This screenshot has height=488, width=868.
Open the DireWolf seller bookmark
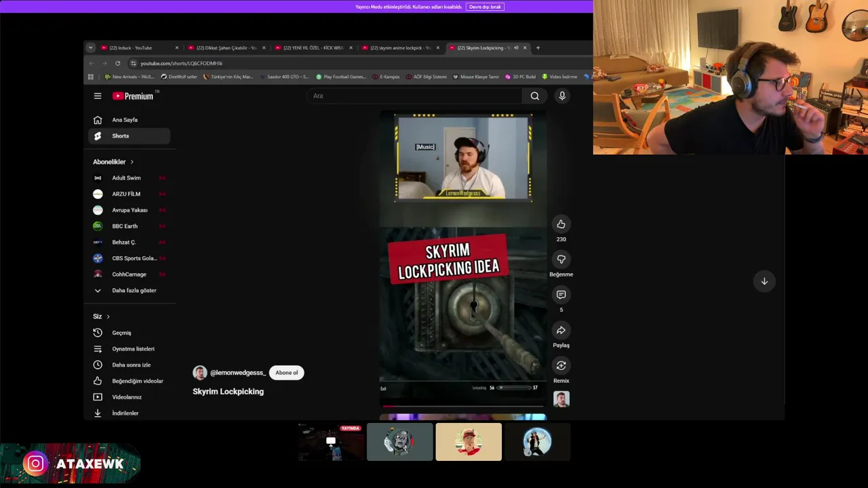pos(179,77)
